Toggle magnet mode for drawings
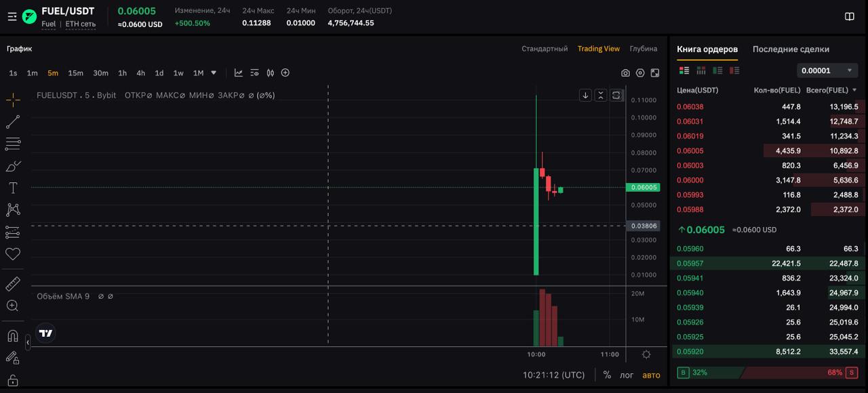868x393 pixels. coord(13,336)
